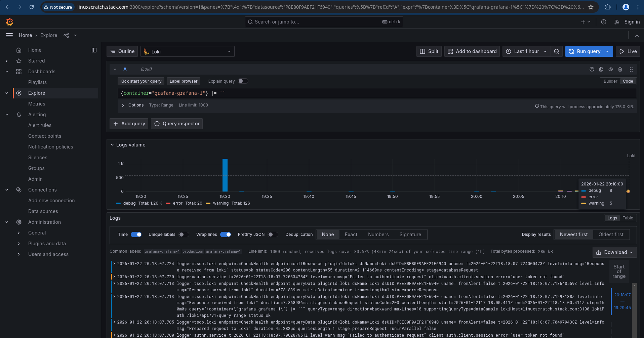Open the query help icon

point(592,69)
